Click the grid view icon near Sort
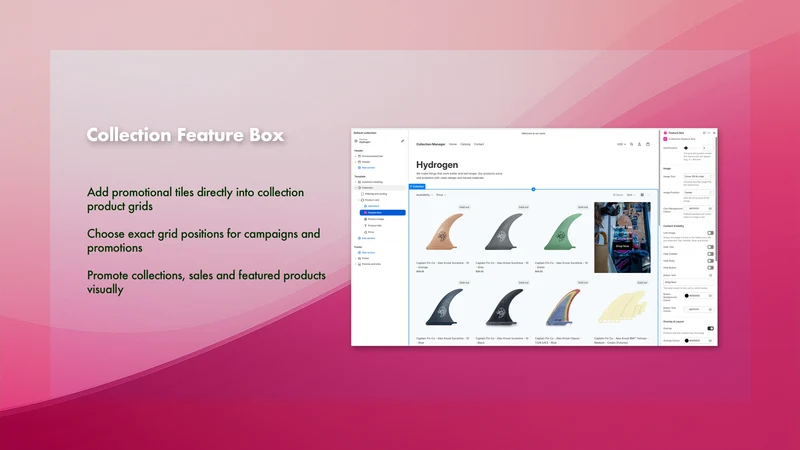800x450 pixels. tap(642, 195)
